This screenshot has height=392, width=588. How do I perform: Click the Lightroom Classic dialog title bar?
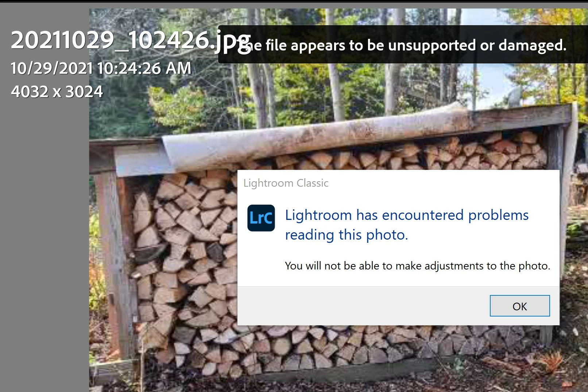tap(398, 183)
